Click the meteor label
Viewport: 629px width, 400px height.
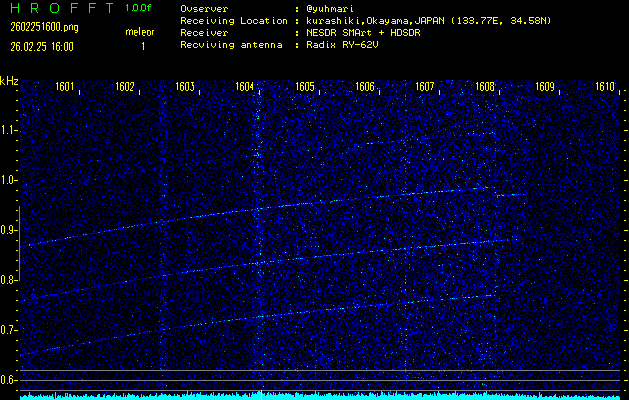click(x=140, y=32)
